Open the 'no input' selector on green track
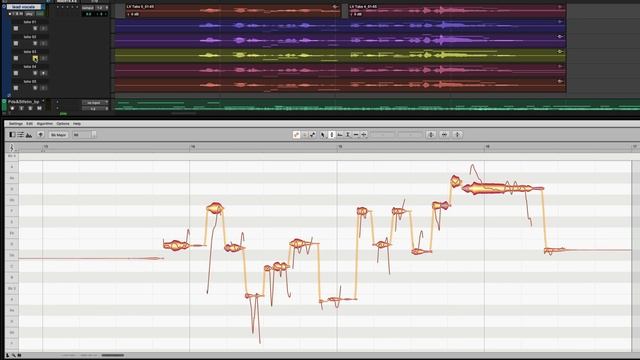Image resolution: width=640 pixels, height=360 pixels. pyautogui.click(x=95, y=102)
